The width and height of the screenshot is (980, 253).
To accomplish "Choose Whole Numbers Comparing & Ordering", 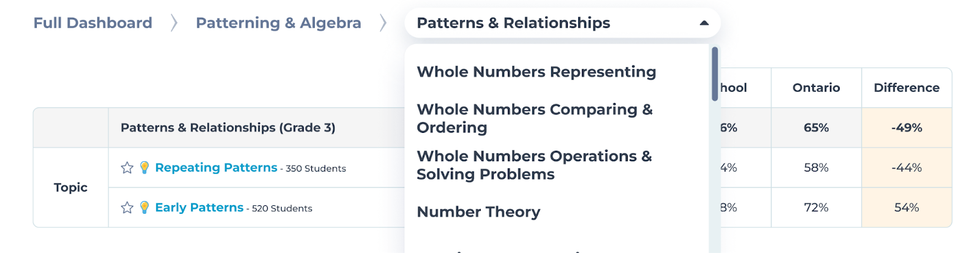I will 535,118.
